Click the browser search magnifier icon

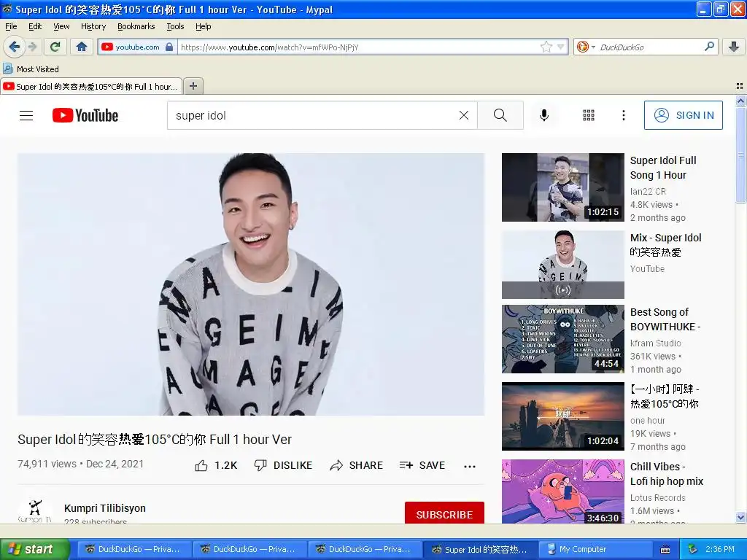(x=709, y=47)
